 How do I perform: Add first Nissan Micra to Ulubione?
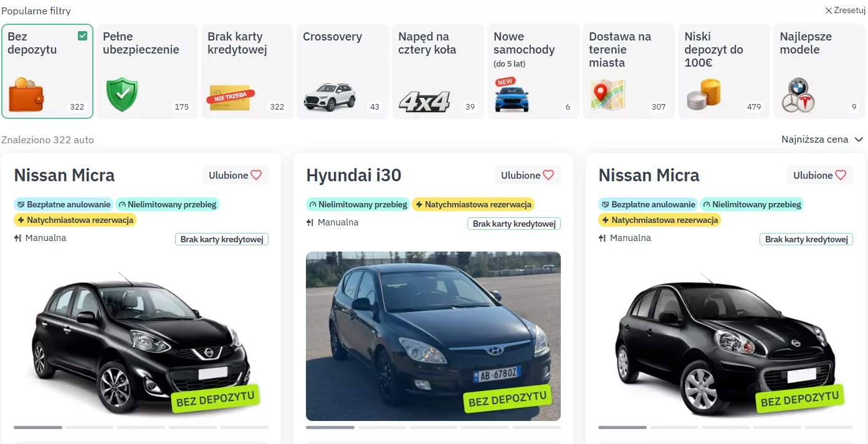click(236, 175)
